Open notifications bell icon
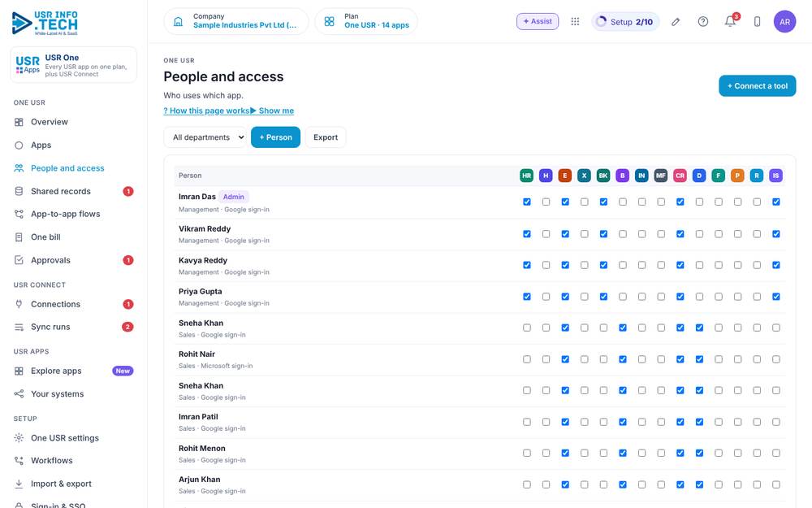 click(x=730, y=22)
